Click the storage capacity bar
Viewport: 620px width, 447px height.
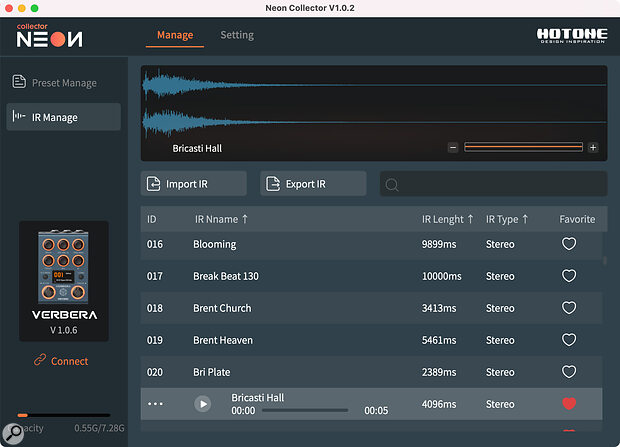click(x=64, y=415)
